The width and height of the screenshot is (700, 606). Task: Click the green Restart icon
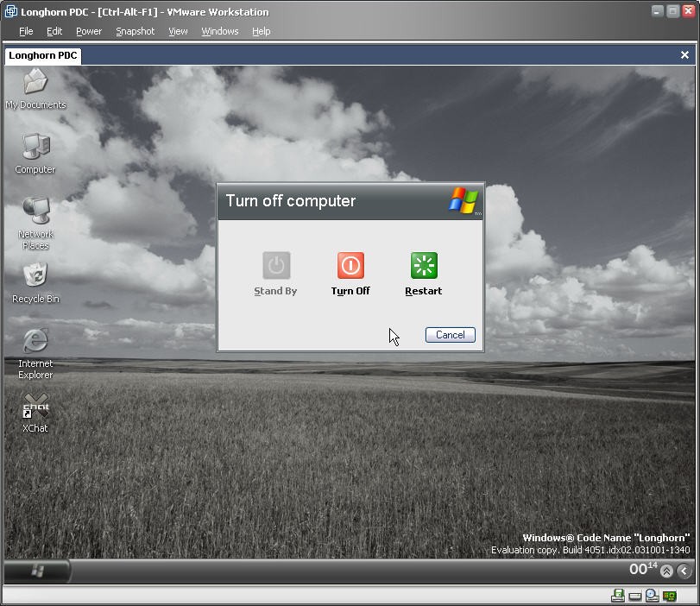[x=424, y=266]
